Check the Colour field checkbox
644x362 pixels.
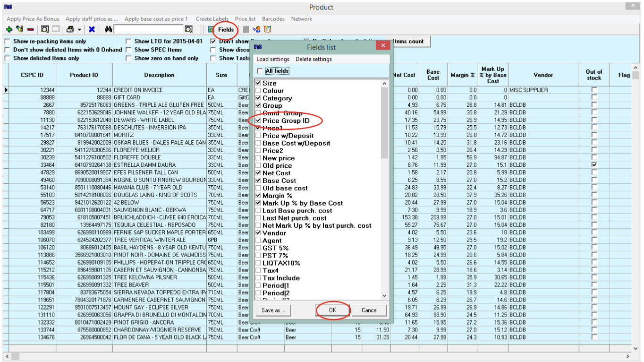coord(258,91)
